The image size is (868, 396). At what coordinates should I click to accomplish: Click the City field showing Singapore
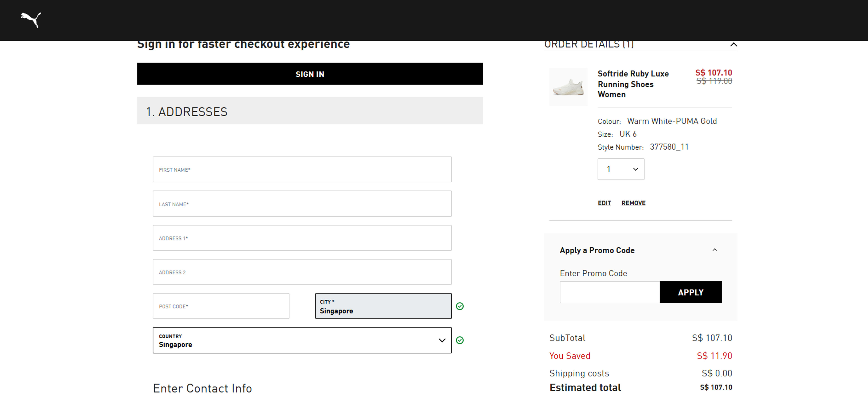(x=383, y=306)
